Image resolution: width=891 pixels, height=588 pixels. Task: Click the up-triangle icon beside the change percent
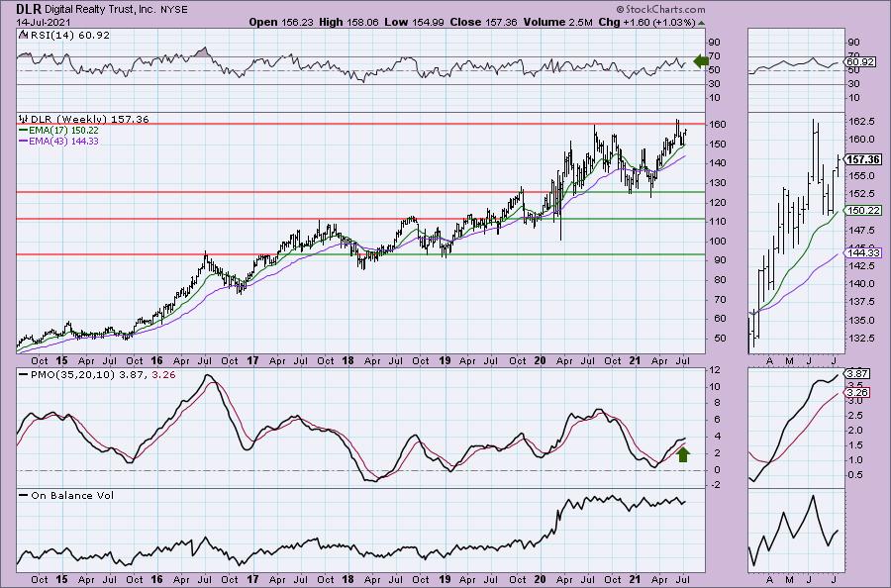(x=701, y=24)
